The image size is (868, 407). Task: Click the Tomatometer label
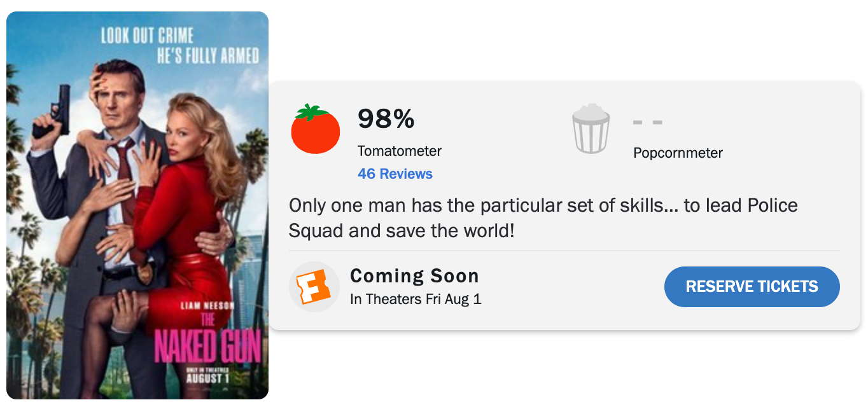[400, 151]
